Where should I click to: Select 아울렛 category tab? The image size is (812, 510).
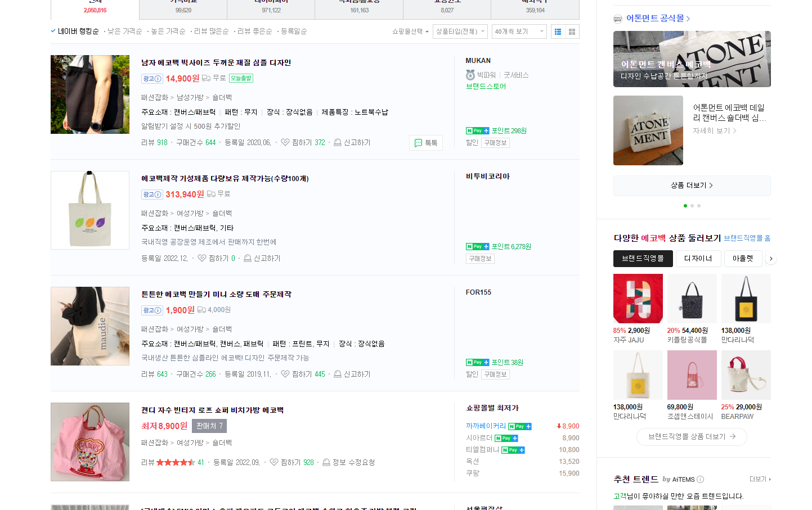coord(743,259)
